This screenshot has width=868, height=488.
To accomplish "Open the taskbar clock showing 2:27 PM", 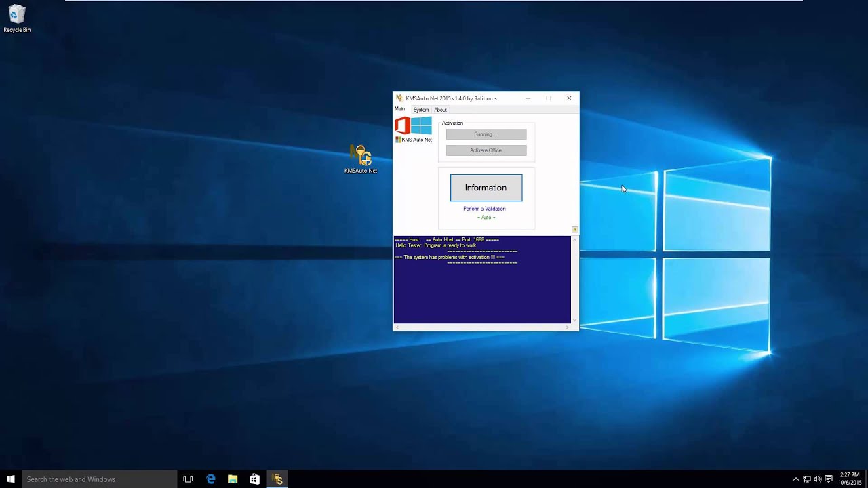I will [850, 479].
